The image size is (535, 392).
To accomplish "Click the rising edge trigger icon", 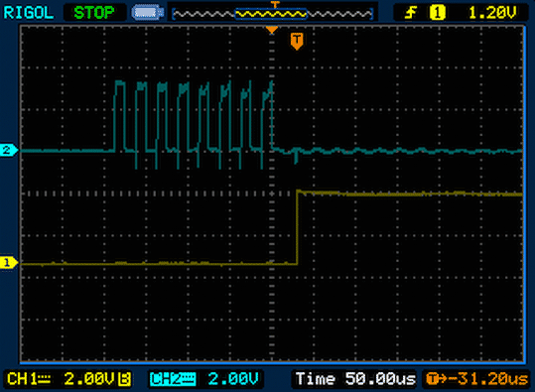I will [x=411, y=13].
